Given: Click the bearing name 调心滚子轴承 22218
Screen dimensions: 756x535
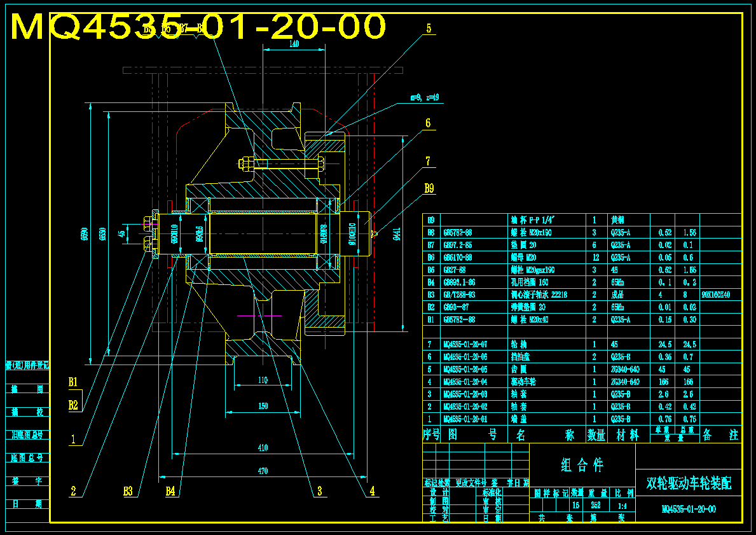Looking at the screenshot, I should (x=539, y=295).
